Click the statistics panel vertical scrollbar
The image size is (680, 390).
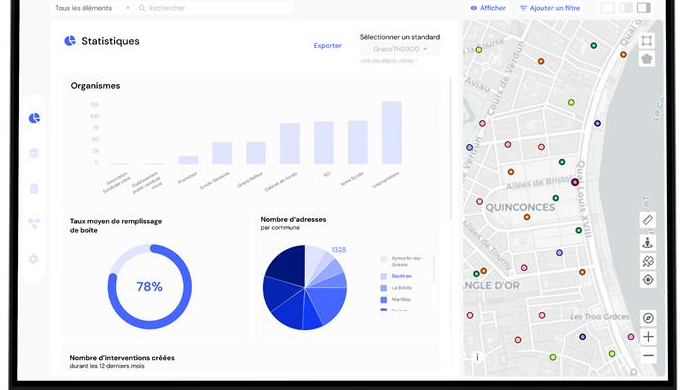click(x=450, y=147)
